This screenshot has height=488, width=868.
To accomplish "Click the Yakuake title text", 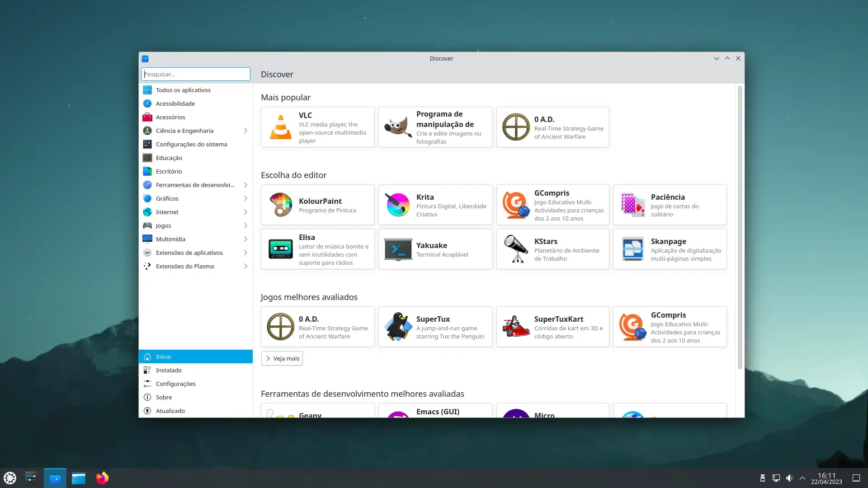I will pos(432,245).
